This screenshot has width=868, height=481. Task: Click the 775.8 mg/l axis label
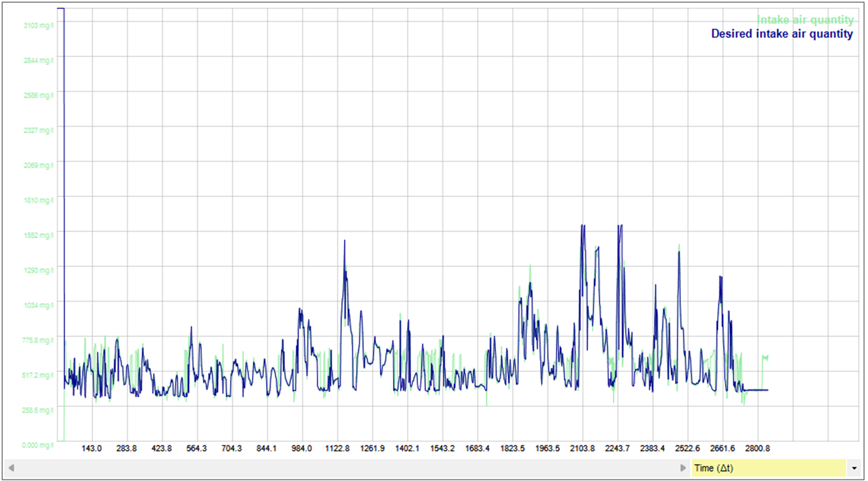click(x=38, y=340)
